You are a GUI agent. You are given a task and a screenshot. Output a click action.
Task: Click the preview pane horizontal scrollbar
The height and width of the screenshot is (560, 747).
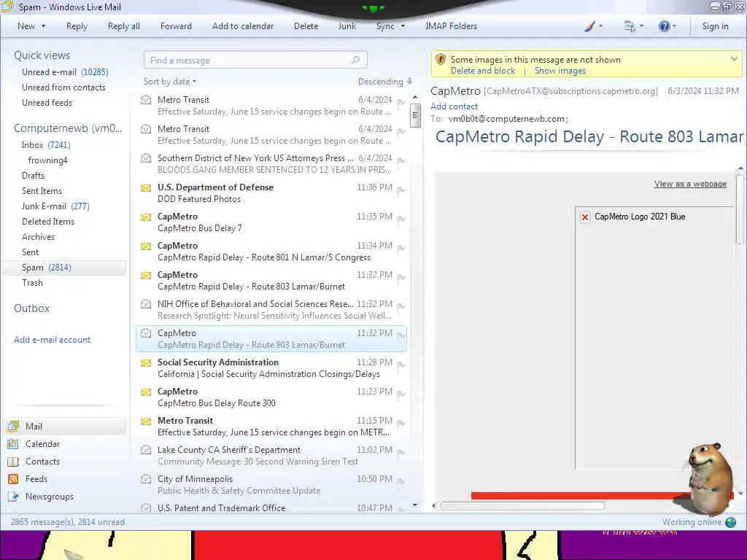point(522,506)
